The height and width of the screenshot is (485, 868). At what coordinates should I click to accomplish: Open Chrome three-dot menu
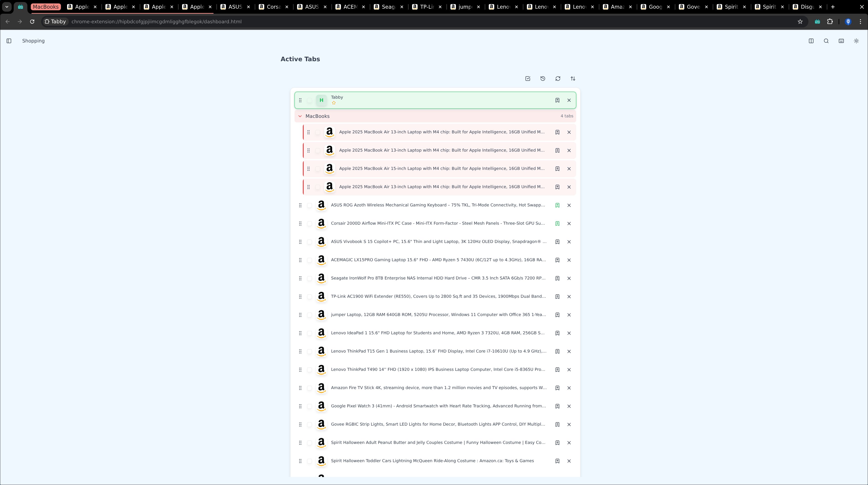point(860,22)
